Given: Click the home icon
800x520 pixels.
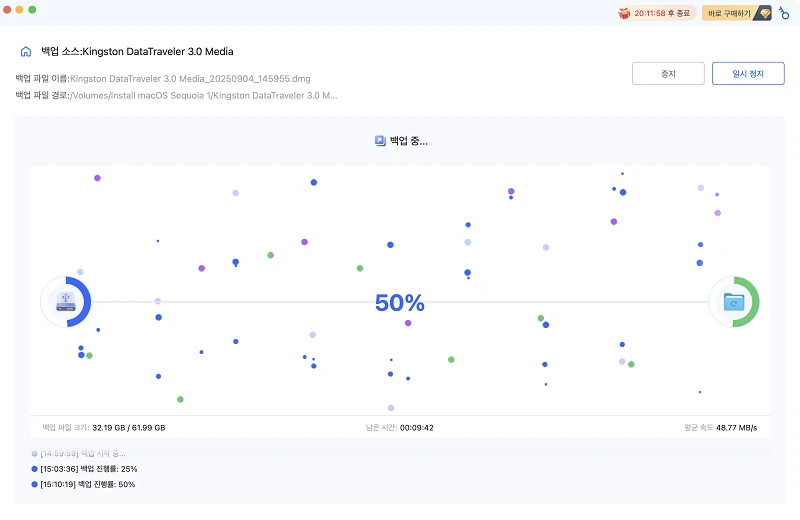Looking at the screenshot, I should pyautogui.click(x=25, y=51).
